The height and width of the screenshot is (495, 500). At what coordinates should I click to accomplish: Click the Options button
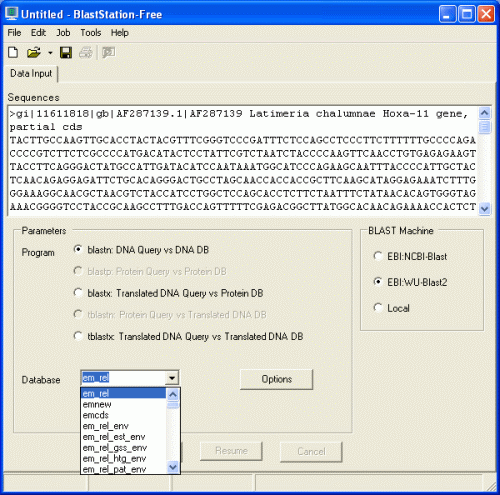point(276,379)
